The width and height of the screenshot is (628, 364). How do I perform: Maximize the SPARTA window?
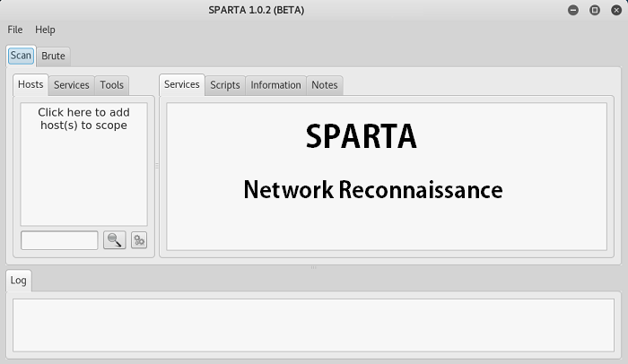point(594,10)
